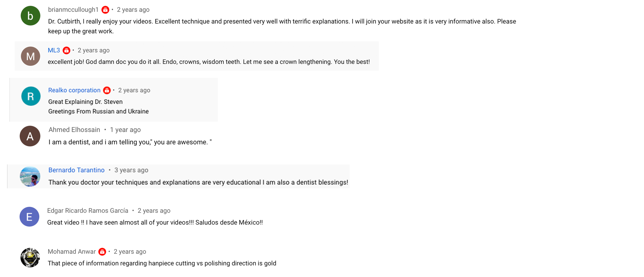644x277 pixels.
Task: Click the red badge next to Mohamad Anwar
Action: pos(102,252)
